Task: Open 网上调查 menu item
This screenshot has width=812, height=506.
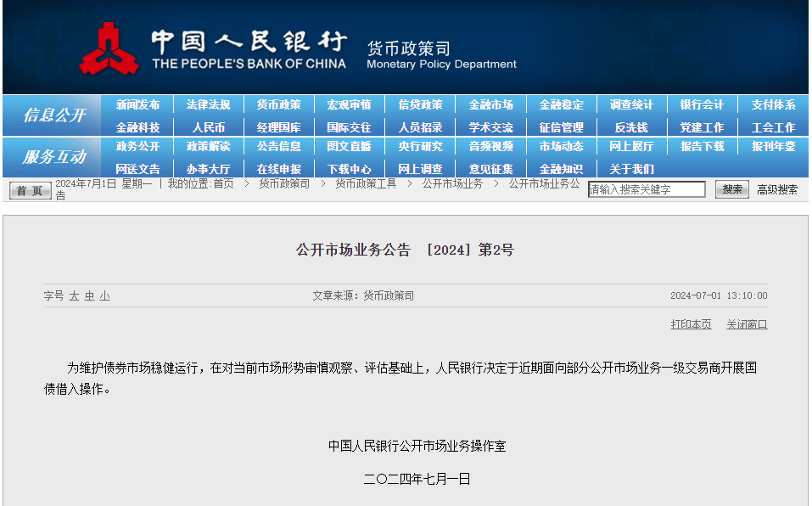Action: click(420, 169)
